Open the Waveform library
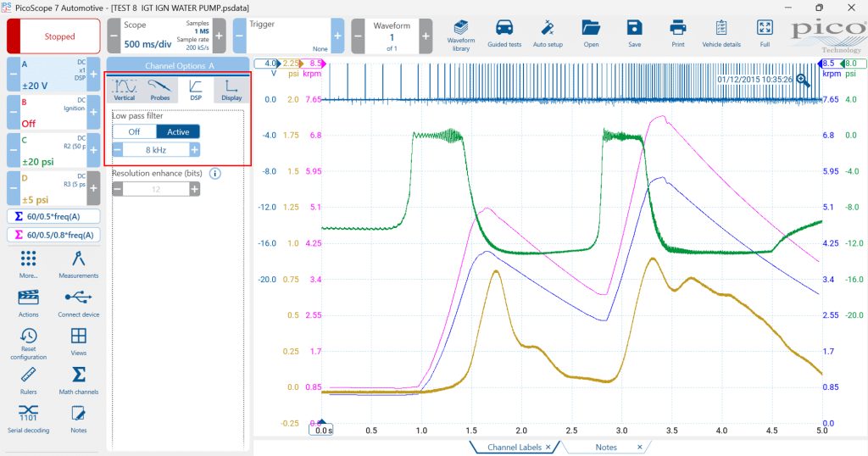This screenshot has width=868, height=456. click(460, 36)
